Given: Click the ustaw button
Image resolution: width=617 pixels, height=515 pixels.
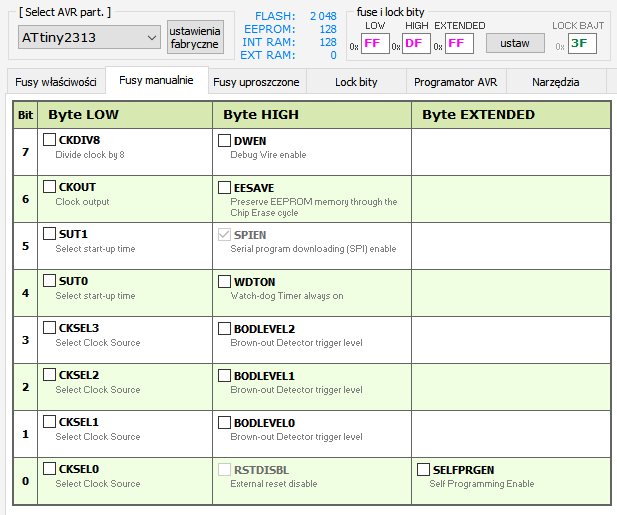Looking at the screenshot, I should [515, 43].
